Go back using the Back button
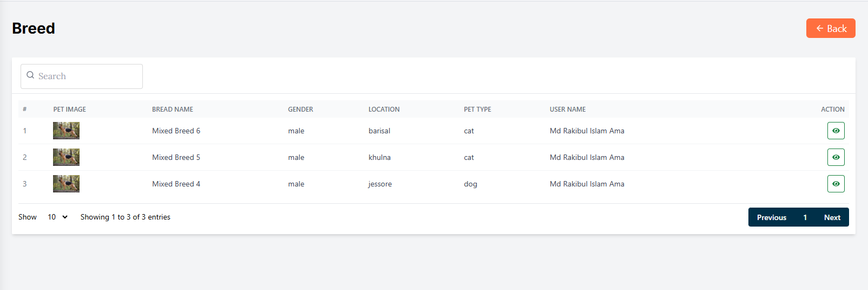868x290 pixels. coord(830,28)
